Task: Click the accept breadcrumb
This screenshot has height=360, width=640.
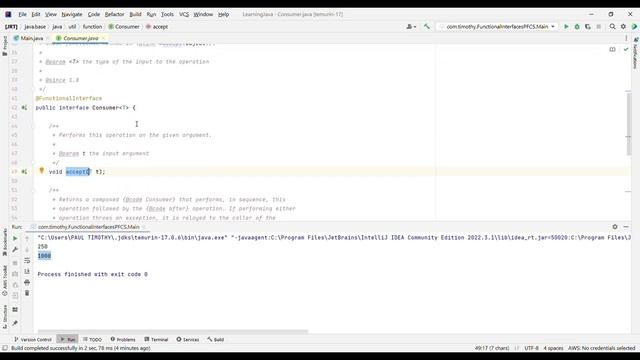Action: coord(157,27)
